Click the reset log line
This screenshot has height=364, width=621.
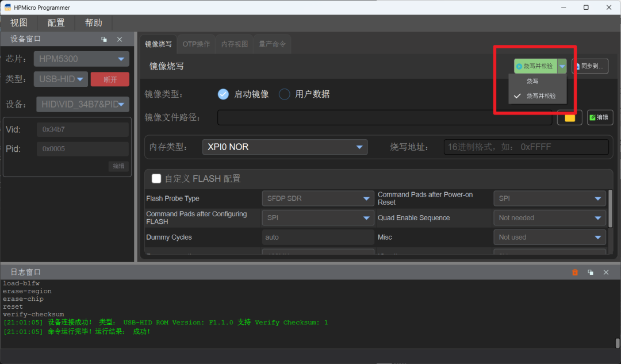tap(13, 306)
